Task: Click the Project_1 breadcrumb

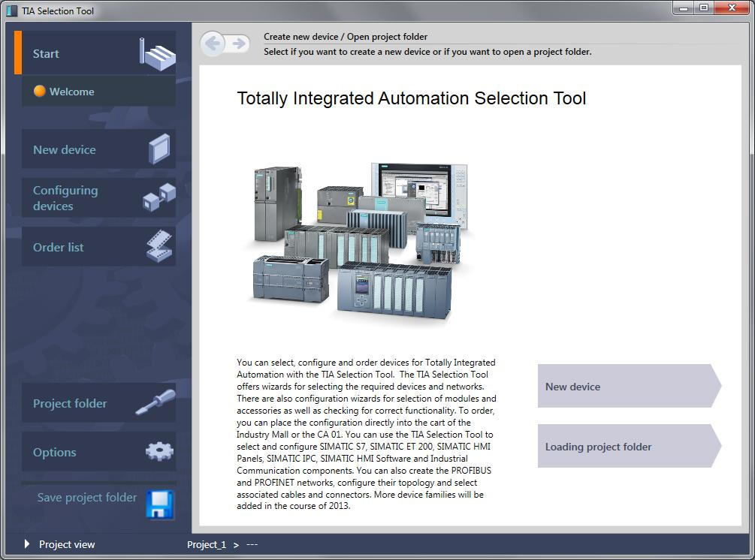Action: [207, 544]
